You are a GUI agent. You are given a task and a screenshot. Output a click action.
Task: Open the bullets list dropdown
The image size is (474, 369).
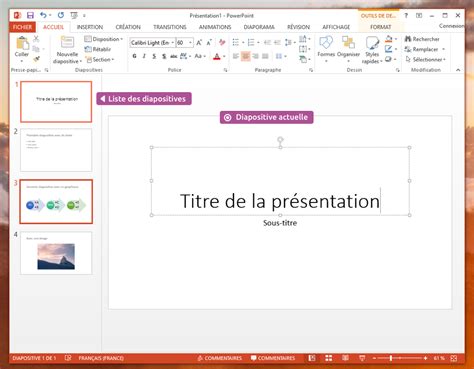[243, 42]
